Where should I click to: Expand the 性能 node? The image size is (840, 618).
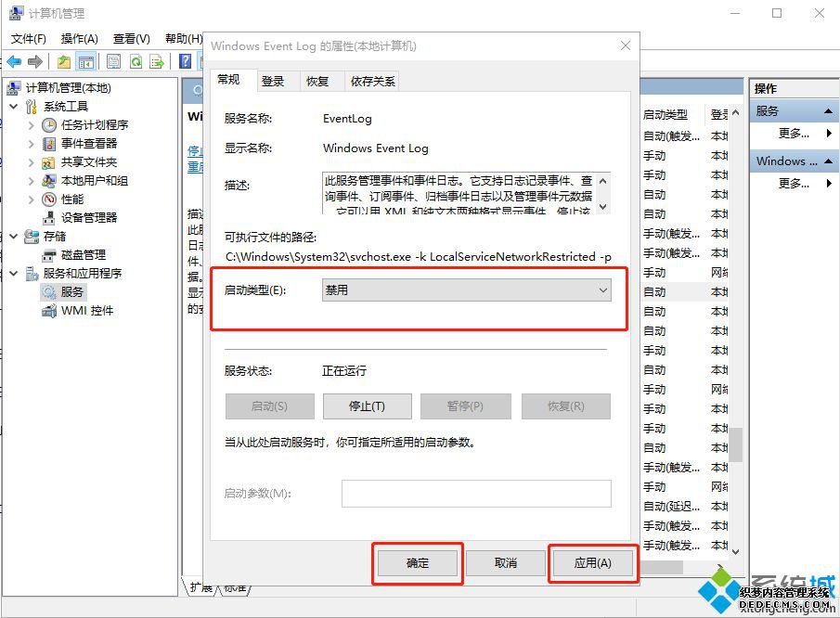pos(31,200)
